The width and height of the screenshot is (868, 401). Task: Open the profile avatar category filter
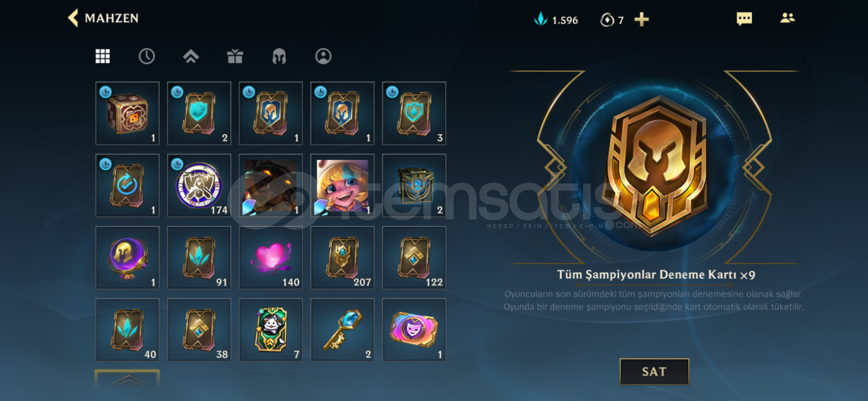click(323, 56)
